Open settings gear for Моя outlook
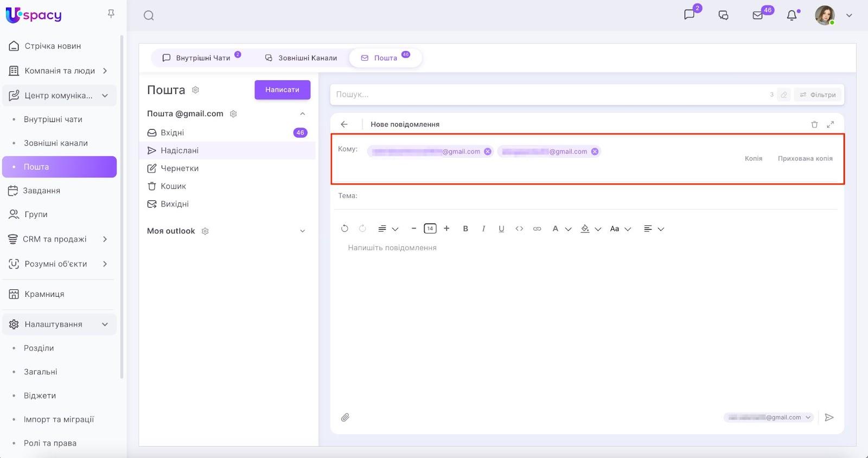The image size is (868, 458). pos(205,231)
